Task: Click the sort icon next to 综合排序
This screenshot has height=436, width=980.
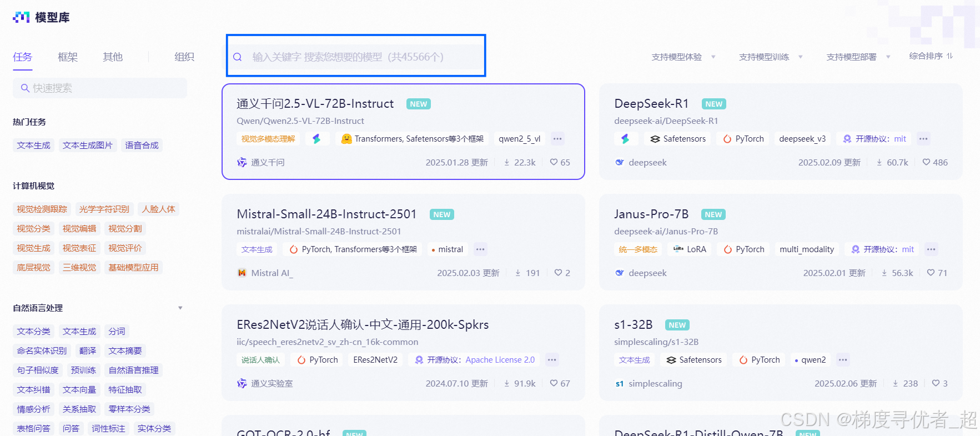Action: click(950, 56)
